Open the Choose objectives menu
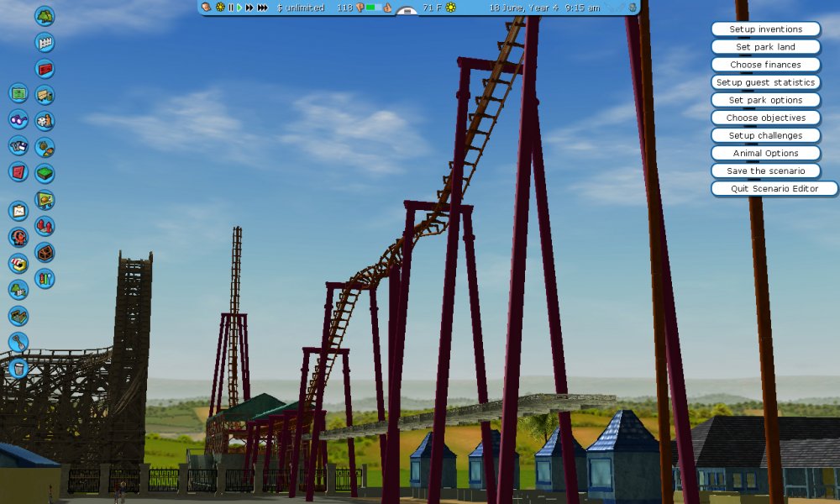 point(765,118)
